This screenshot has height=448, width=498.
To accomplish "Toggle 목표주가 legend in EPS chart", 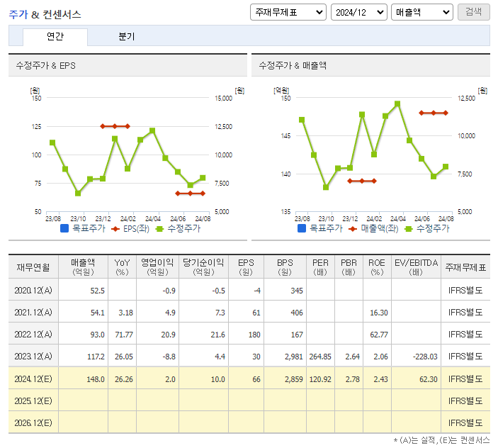I will (83, 228).
